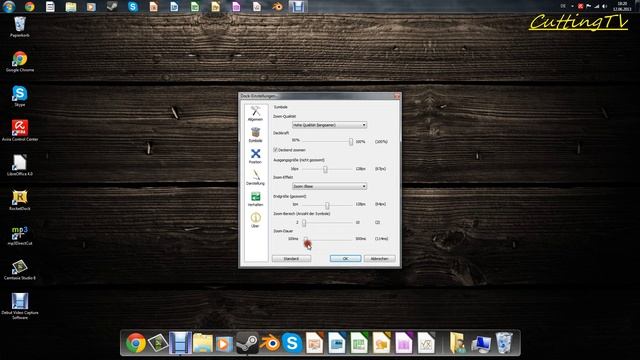Open the Computer icon in dock
The height and width of the screenshot is (360, 640).
pyautogui.click(x=481, y=343)
